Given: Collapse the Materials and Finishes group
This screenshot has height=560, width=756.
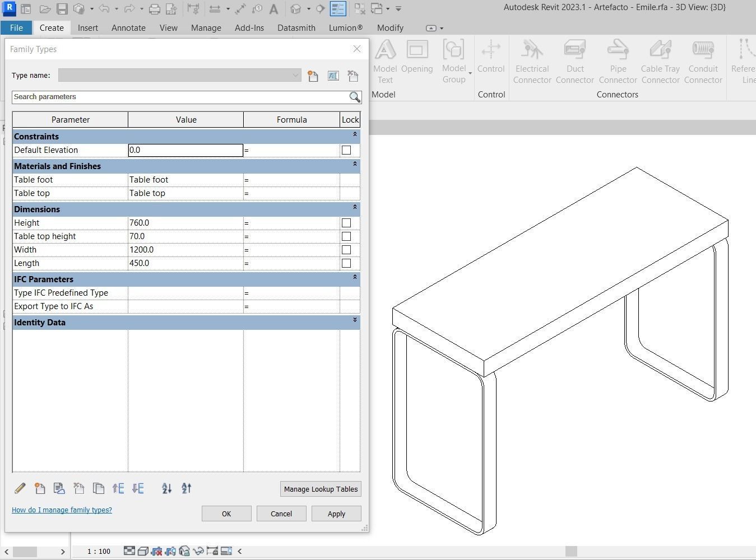Looking at the screenshot, I should click(355, 164).
